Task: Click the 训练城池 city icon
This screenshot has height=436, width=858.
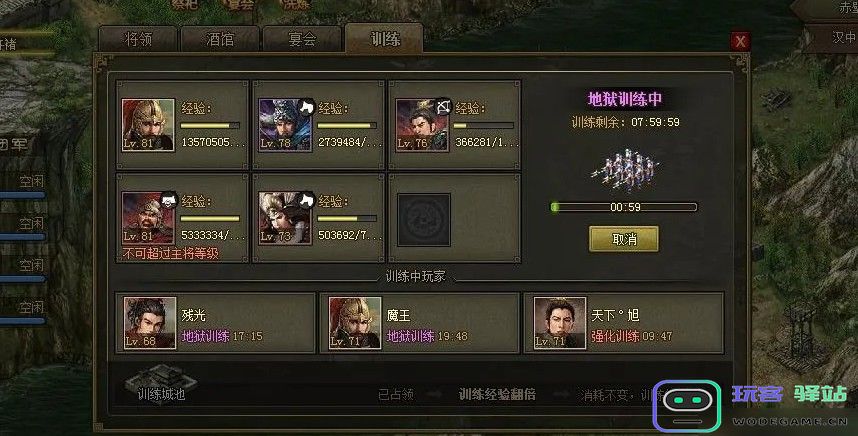Action: pyautogui.click(x=160, y=383)
